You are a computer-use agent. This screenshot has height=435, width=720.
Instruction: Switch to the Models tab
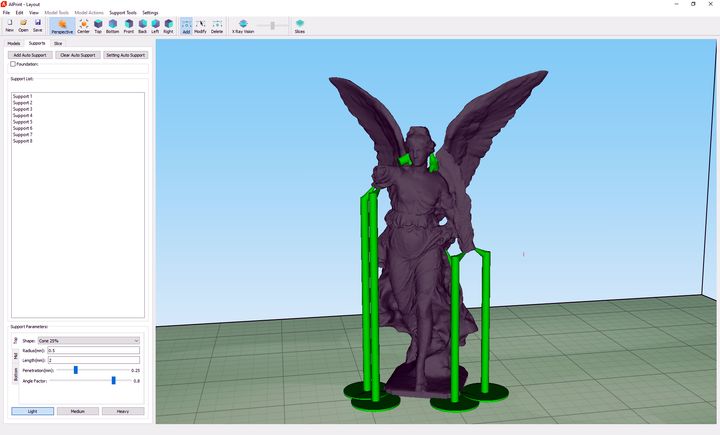(14, 43)
